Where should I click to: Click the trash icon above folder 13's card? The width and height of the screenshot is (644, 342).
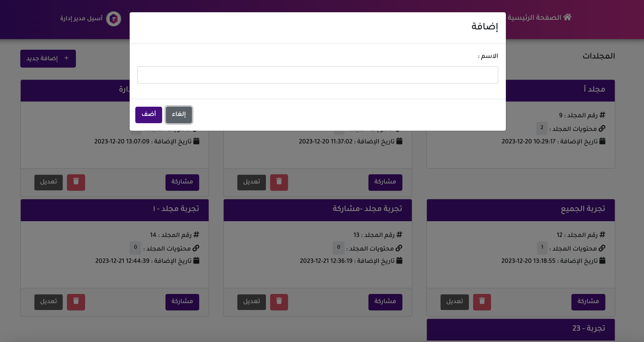279,182
